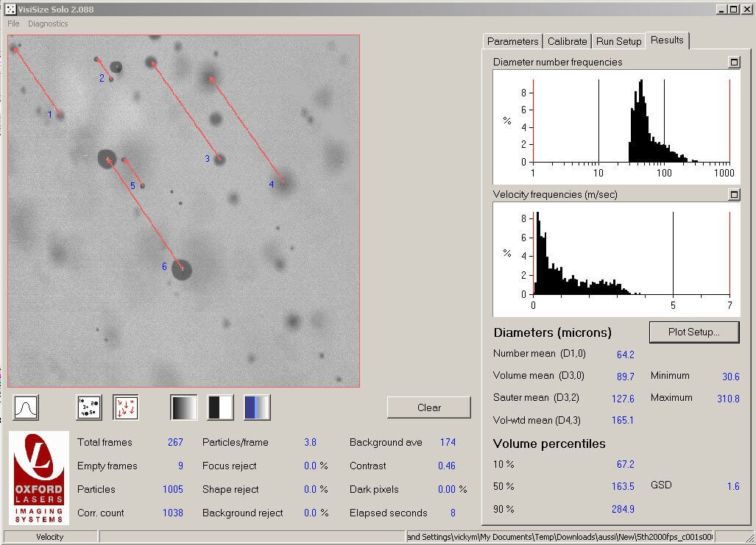This screenshot has width=756, height=545.
Task: Open the File menu
Action: coord(13,24)
